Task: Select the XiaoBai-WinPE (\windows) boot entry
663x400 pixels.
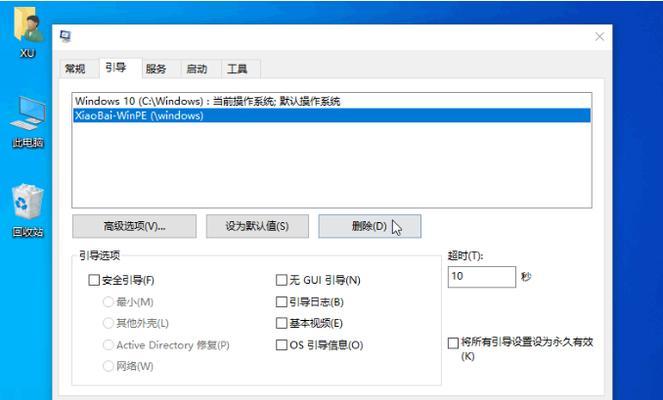Action: coord(332,115)
